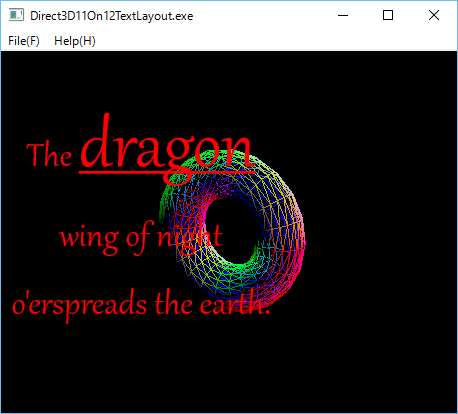This screenshot has height=414, width=458.
Task: Click the application icon in the title bar
Action: (x=16, y=15)
